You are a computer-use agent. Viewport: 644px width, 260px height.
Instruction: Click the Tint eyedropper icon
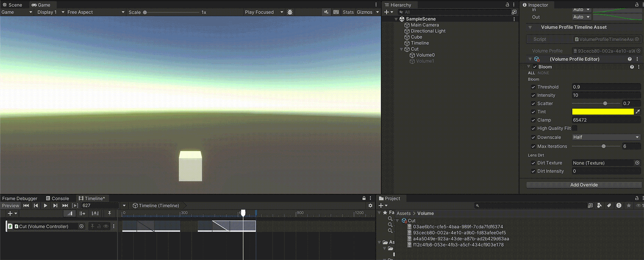tap(638, 112)
